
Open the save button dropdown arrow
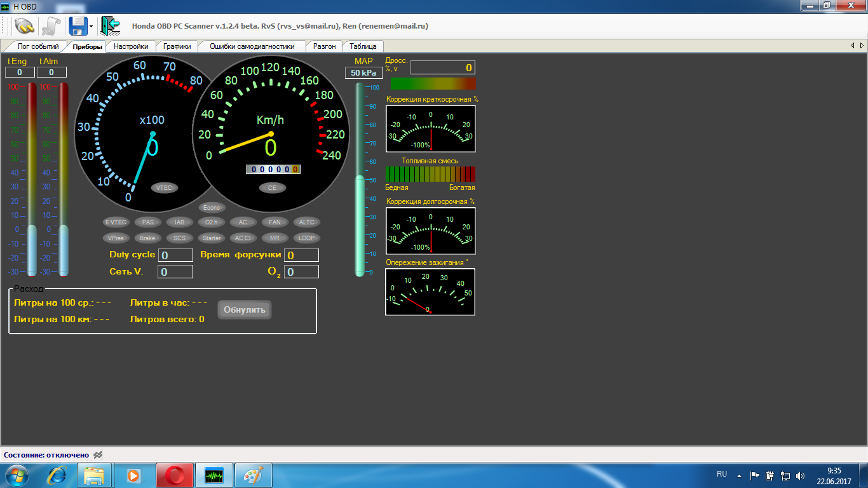coord(92,27)
